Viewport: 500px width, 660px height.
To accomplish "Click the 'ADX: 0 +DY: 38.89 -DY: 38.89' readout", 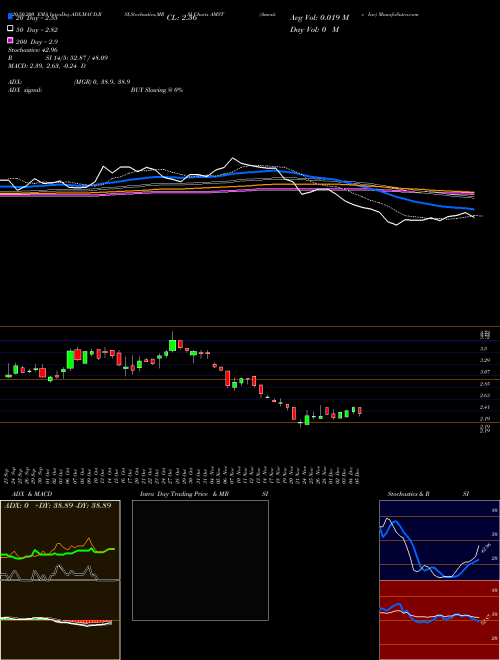I will [x=58, y=505].
